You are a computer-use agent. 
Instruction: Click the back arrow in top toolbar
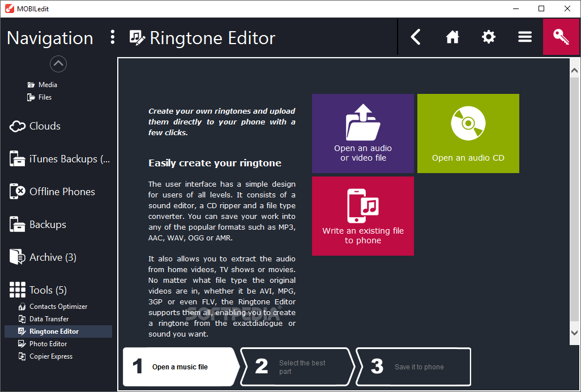pyautogui.click(x=416, y=37)
